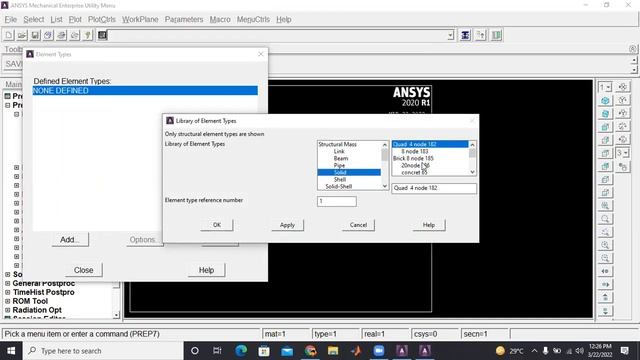Pan the model up with the arrow icon
This screenshot has height=360, width=640.
pyautogui.click(x=605, y=298)
